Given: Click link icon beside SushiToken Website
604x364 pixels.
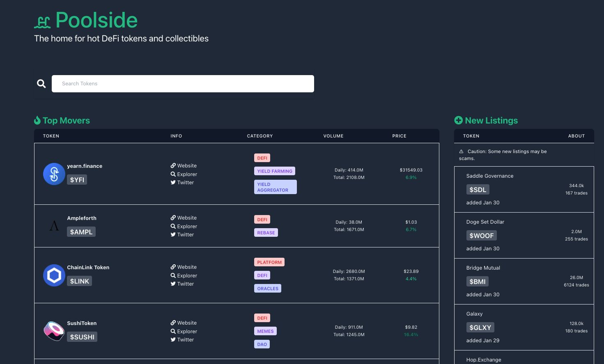Looking at the screenshot, I should tap(173, 323).
